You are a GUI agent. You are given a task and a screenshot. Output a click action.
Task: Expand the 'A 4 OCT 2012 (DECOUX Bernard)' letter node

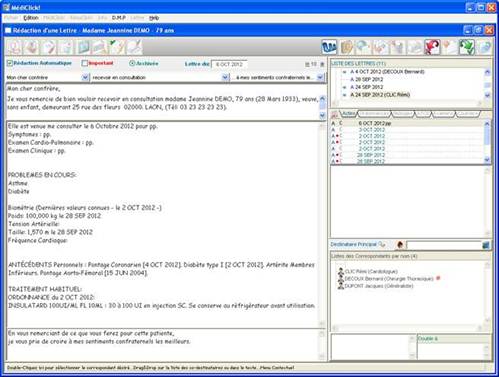[x=344, y=72]
